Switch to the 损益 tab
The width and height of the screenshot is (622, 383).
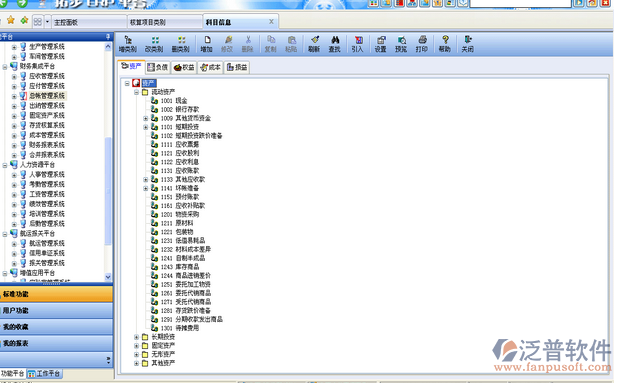point(237,67)
